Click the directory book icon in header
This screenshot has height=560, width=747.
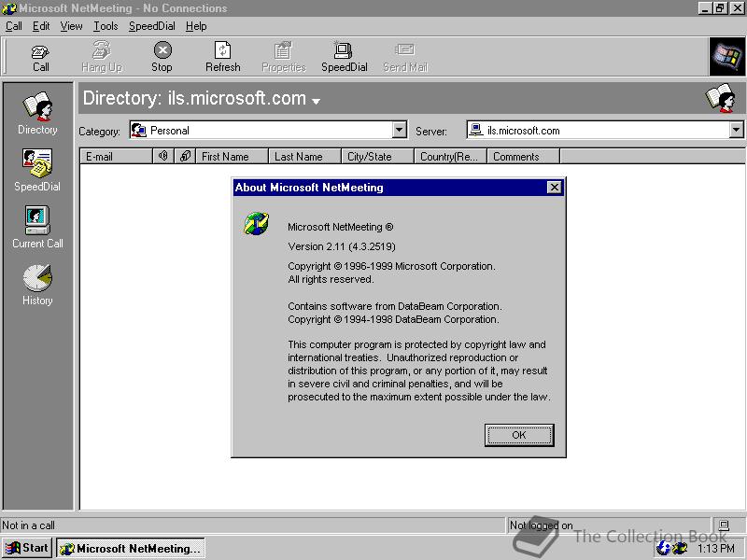(x=720, y=98)
